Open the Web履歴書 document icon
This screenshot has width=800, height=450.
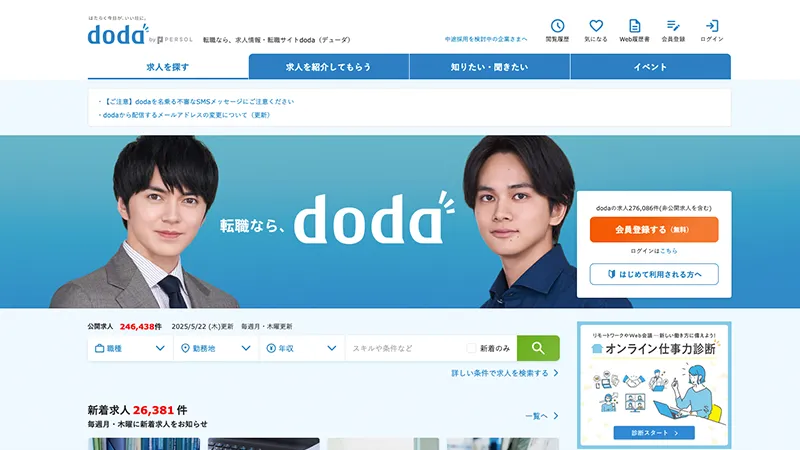634,26
